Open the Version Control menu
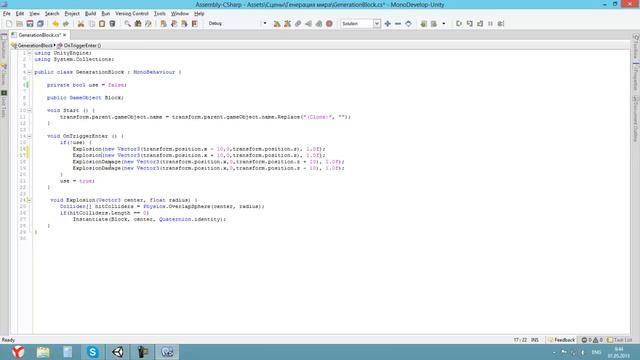 (132, 13)
